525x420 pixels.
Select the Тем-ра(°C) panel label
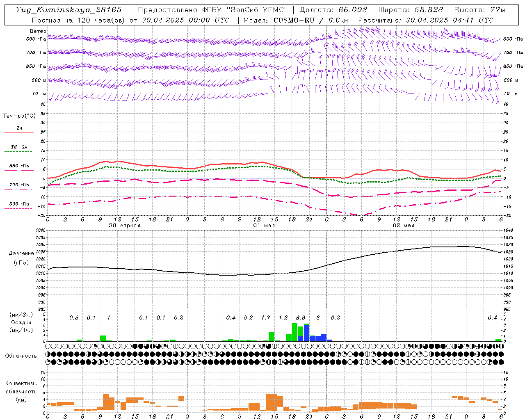pos(19,116)
